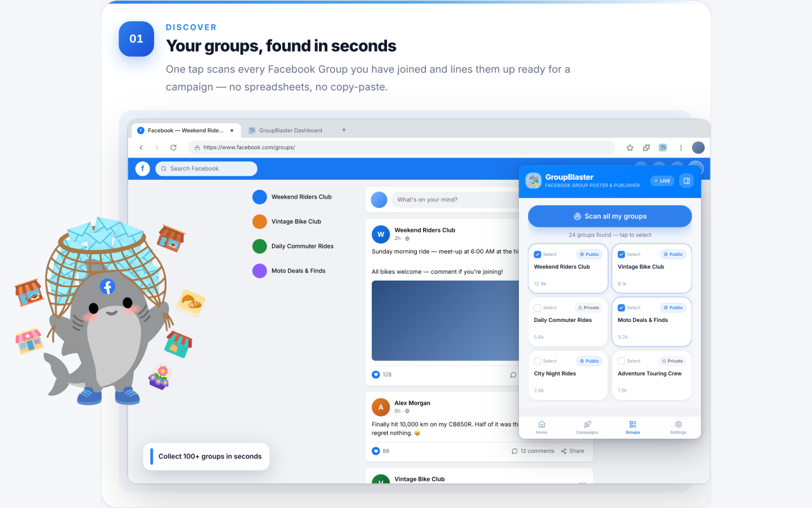Check the City Night Rides group card

pyautogui.click(x=537, y=361)
